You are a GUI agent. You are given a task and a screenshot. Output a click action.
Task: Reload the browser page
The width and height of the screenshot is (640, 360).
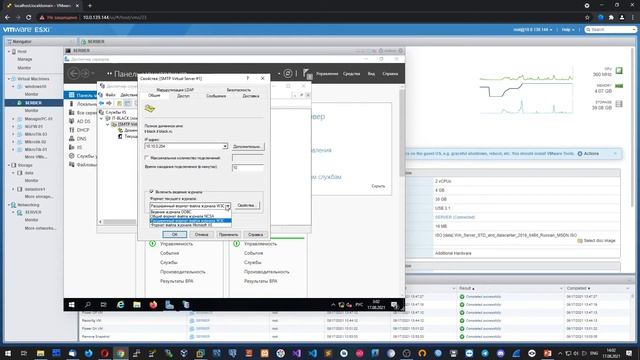(x=28, y=18)
